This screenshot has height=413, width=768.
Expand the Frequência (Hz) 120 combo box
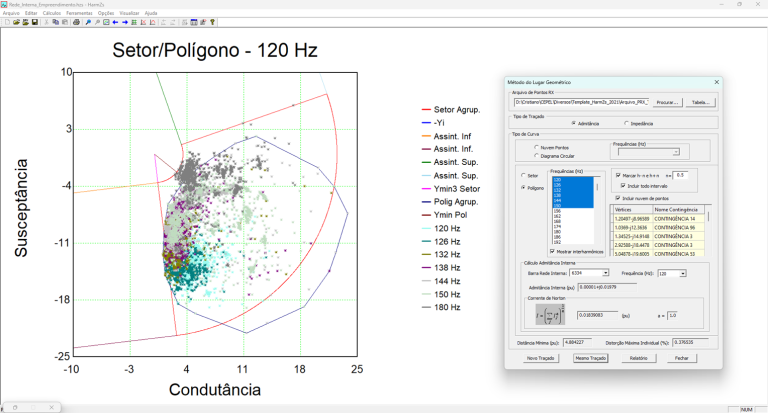[x=683, y=272]
